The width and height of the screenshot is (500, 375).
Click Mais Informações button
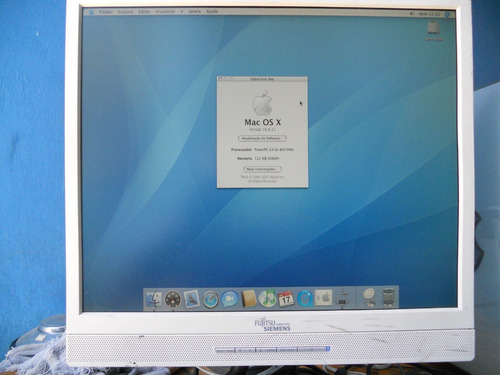coord(262,169)
